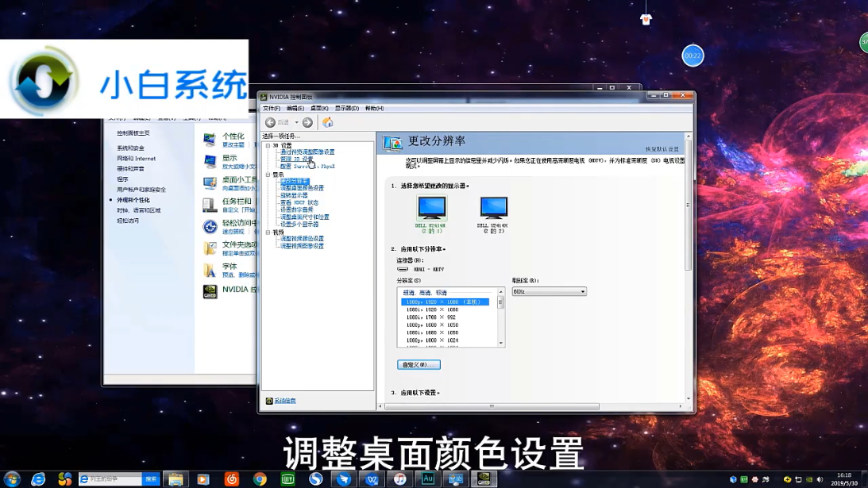Collapse the 显示 tree node
Image resolution: width=868 pixels, height=488 pixels.
(268, 175)
